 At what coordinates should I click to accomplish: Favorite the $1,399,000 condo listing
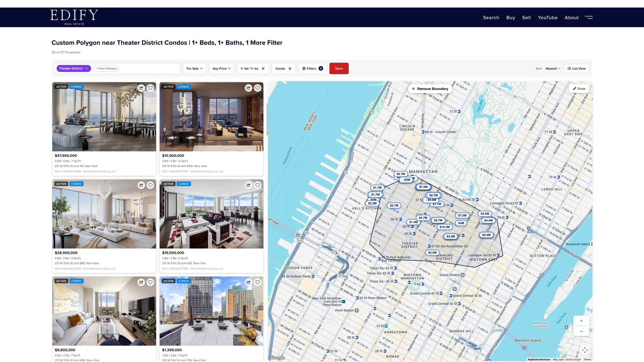pyautogui.click(x=257, y=282)
